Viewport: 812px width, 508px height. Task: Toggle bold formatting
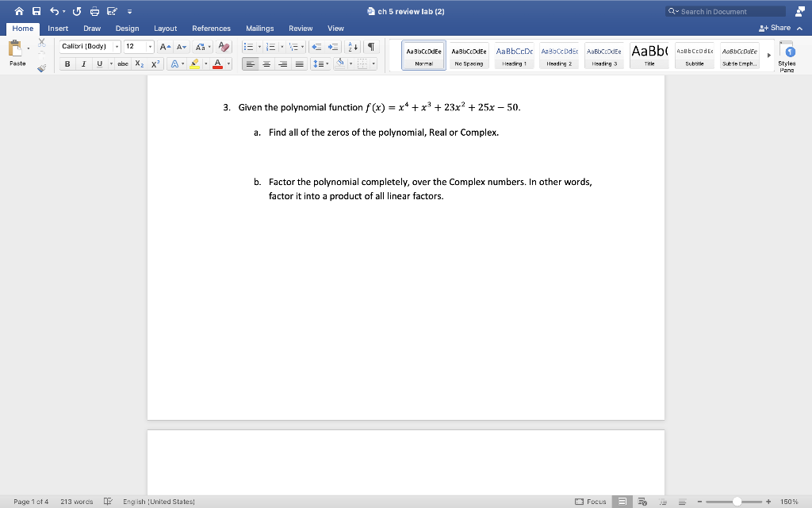[x=68, y=63]
